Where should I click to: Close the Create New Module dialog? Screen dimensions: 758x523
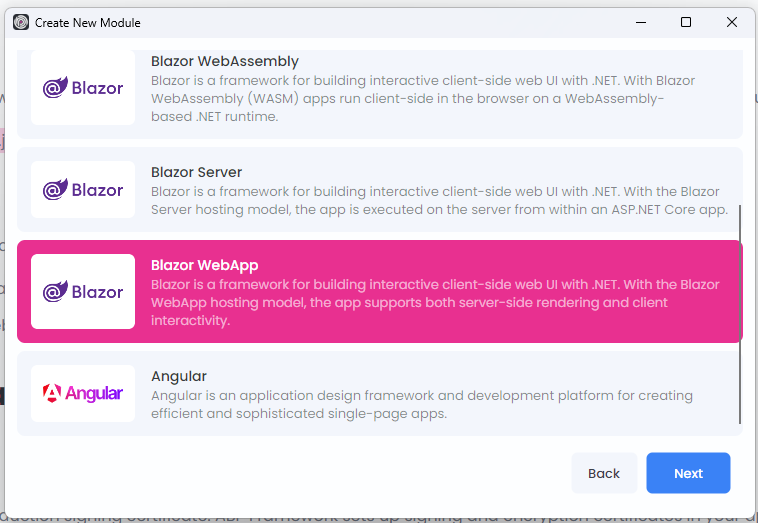click(x=732, y=22)
